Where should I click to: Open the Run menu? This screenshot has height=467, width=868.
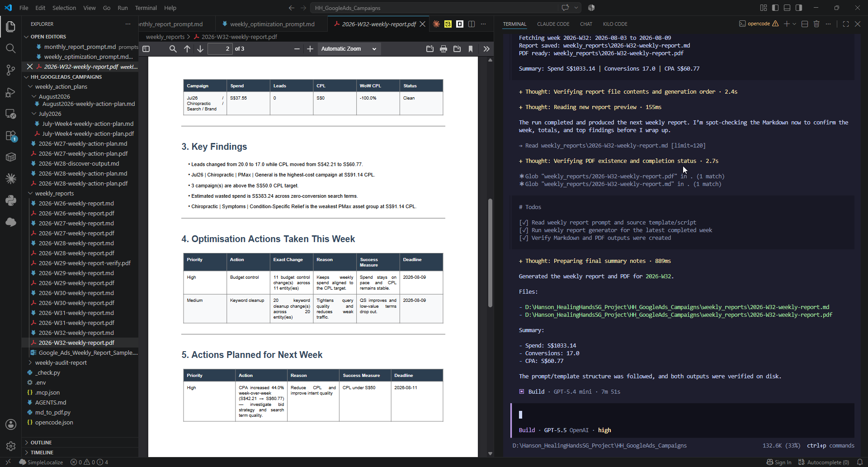click(123, 8)
